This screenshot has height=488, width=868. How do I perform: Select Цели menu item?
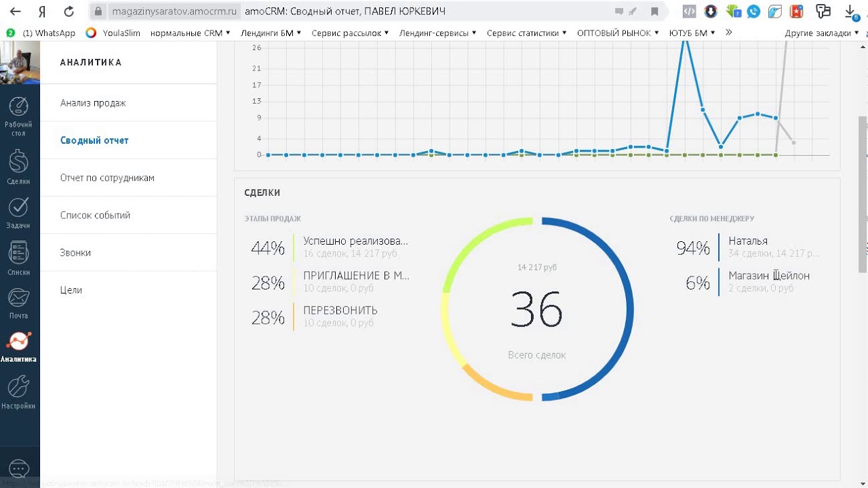[128, 289]
